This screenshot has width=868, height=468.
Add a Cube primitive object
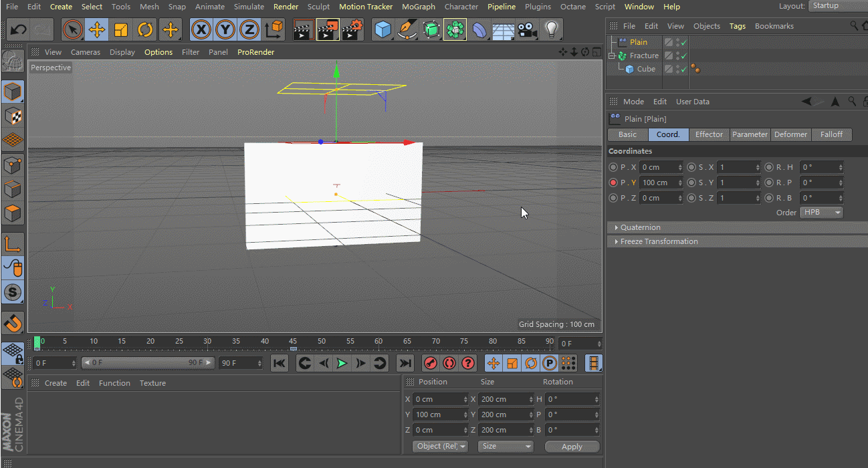(x=383, y=30)
